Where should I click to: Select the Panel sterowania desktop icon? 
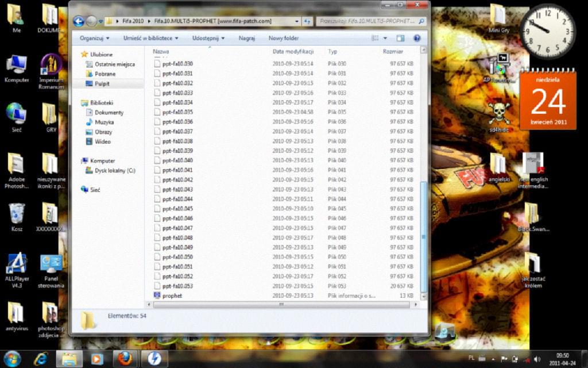tap(51, 271)
